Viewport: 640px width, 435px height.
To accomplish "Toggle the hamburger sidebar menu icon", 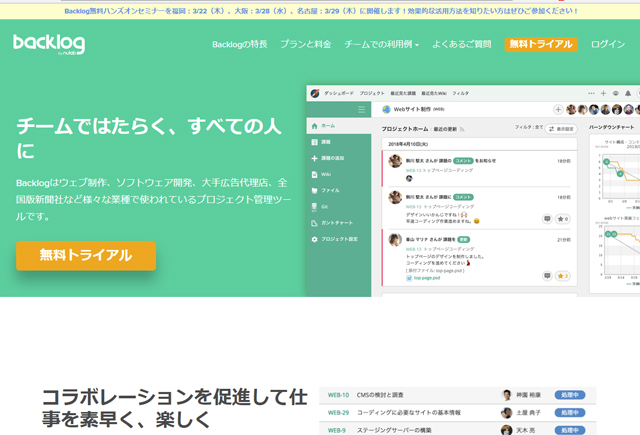I will 361,109.
